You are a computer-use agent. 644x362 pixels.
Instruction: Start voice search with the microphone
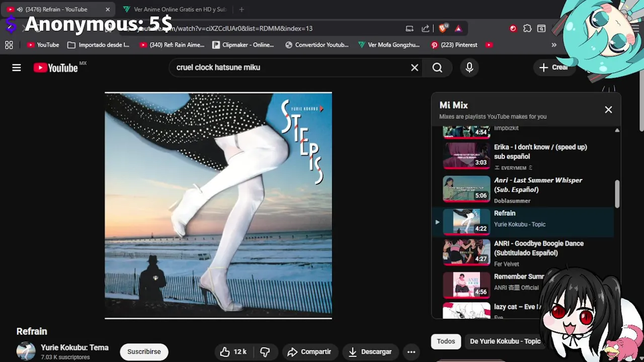(469, 67)
